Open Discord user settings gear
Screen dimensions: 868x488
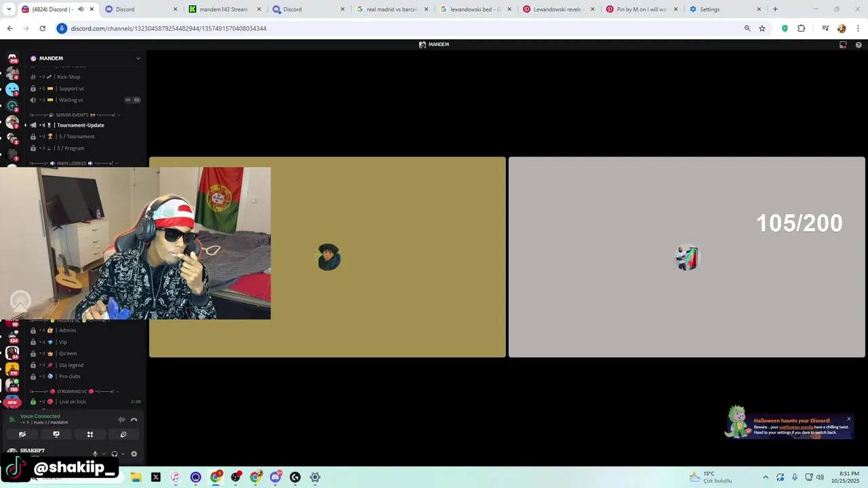(x=134, y=454)
